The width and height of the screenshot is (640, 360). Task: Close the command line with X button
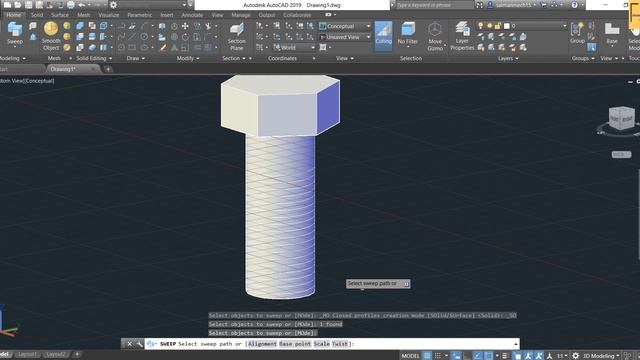(x=129, y=344)
